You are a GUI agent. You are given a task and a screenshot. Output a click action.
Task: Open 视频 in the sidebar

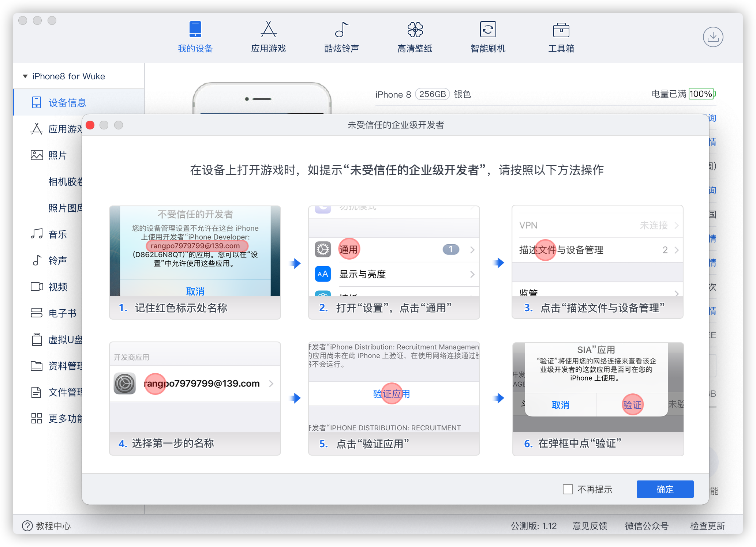point(57,287)
